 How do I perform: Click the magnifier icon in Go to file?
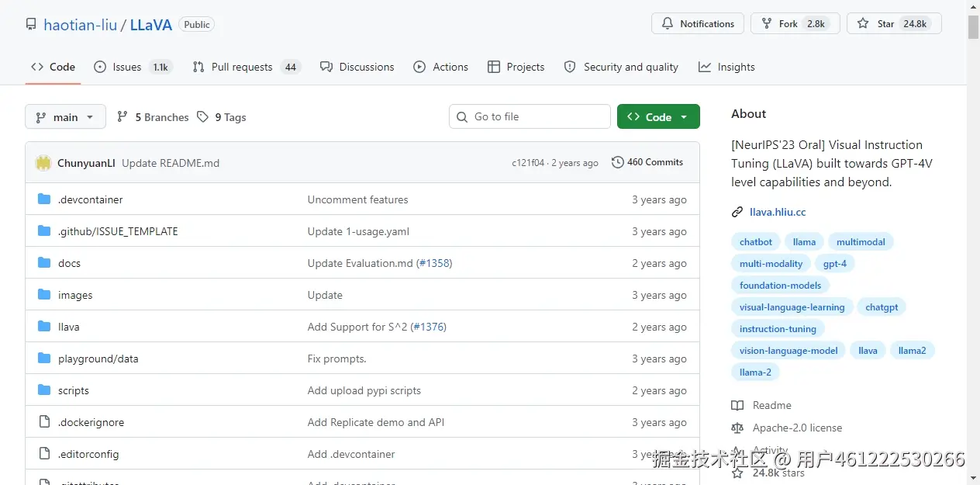pos(463,117)
